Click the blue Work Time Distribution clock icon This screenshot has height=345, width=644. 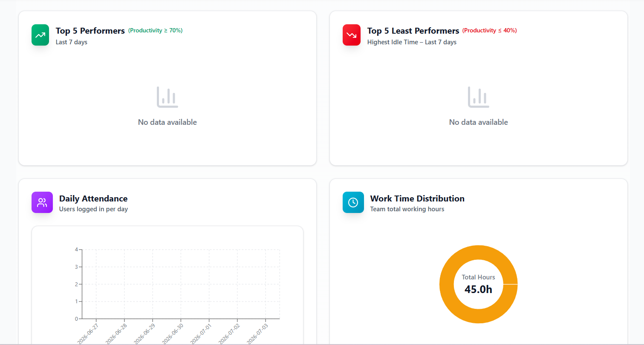tap(353, 202)
